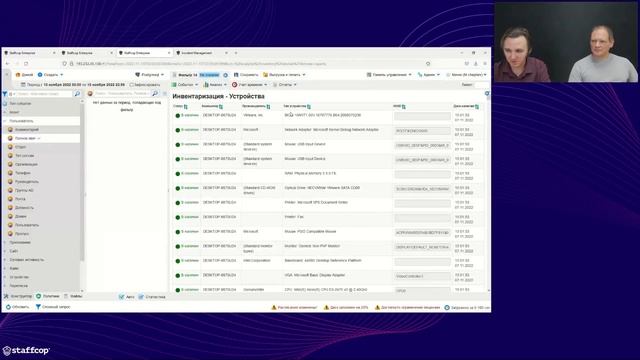Switch to the Политики tab
The width and height of the screenshot is (640, 360).
tap(48, 296)
